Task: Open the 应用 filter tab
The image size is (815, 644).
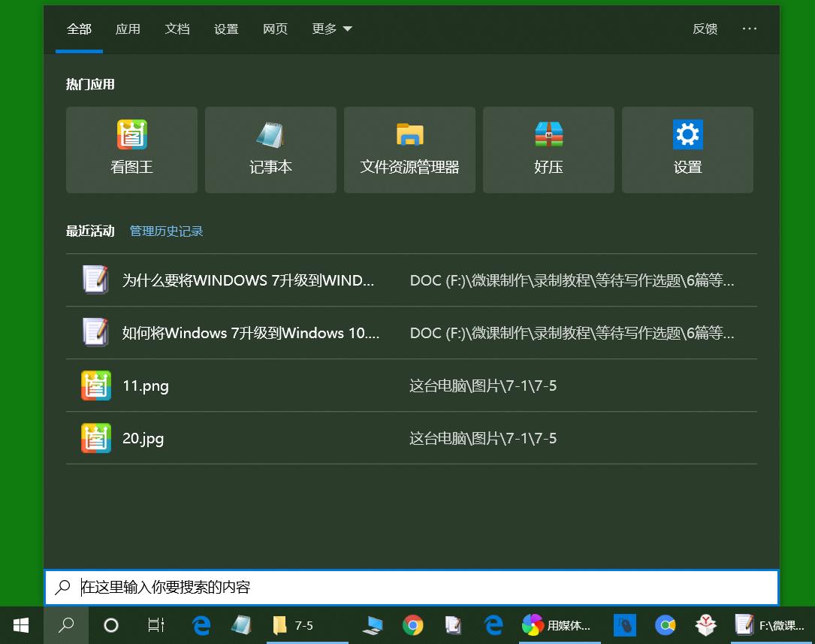Action: tap(128, 29)
